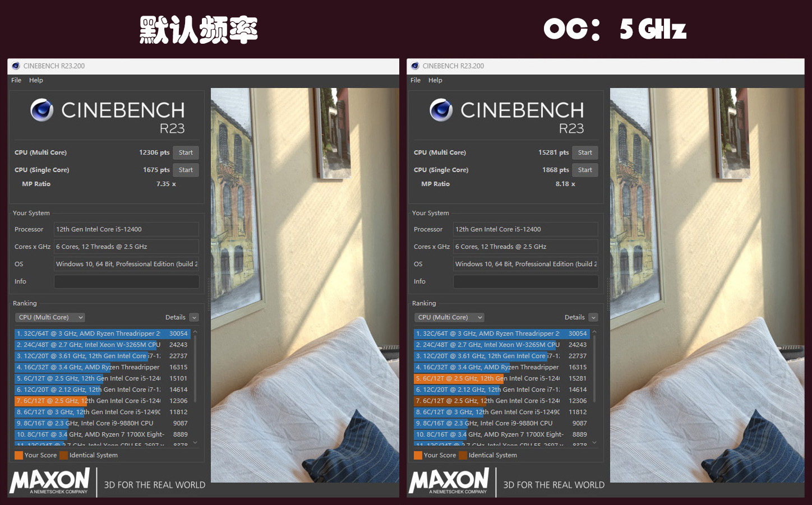Click the brown Identical System swatch, OC 5 GHz window
812x505 pixels.
(463, 455)
